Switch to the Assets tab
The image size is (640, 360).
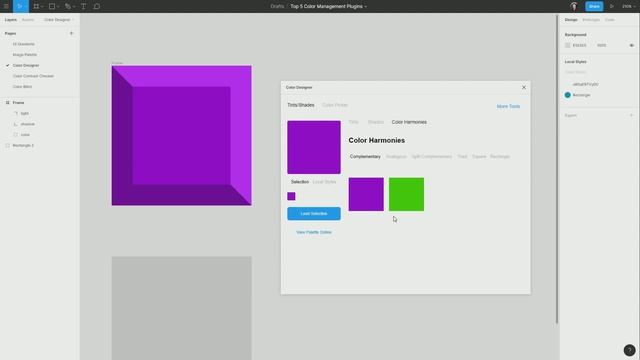tap(28, 20)
